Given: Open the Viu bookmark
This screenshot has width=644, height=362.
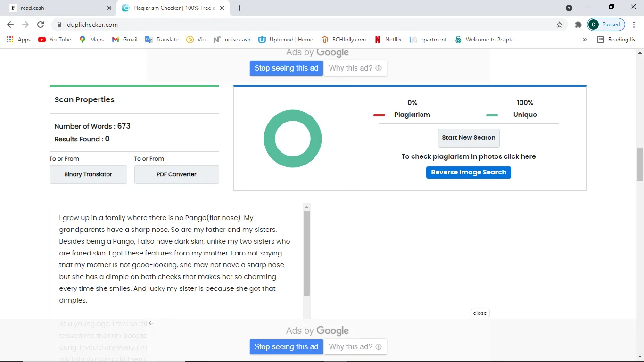Looking at the screenshot, I should pyautogui.click(x=196, y=40).
